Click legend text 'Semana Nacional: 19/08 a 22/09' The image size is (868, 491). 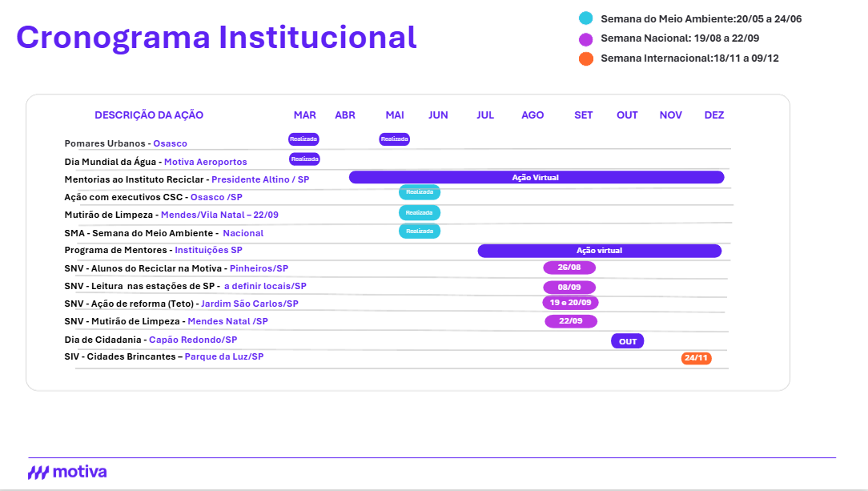coord(680,38)
